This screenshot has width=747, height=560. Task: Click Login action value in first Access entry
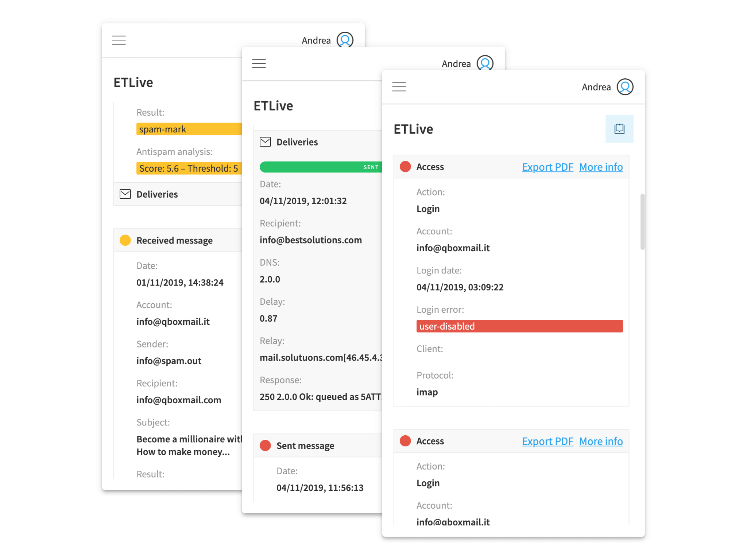(x=428, y=209)
